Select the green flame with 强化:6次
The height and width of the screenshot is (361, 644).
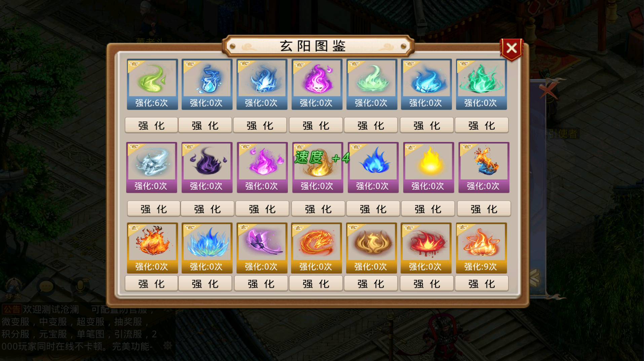tap(152, 84)
